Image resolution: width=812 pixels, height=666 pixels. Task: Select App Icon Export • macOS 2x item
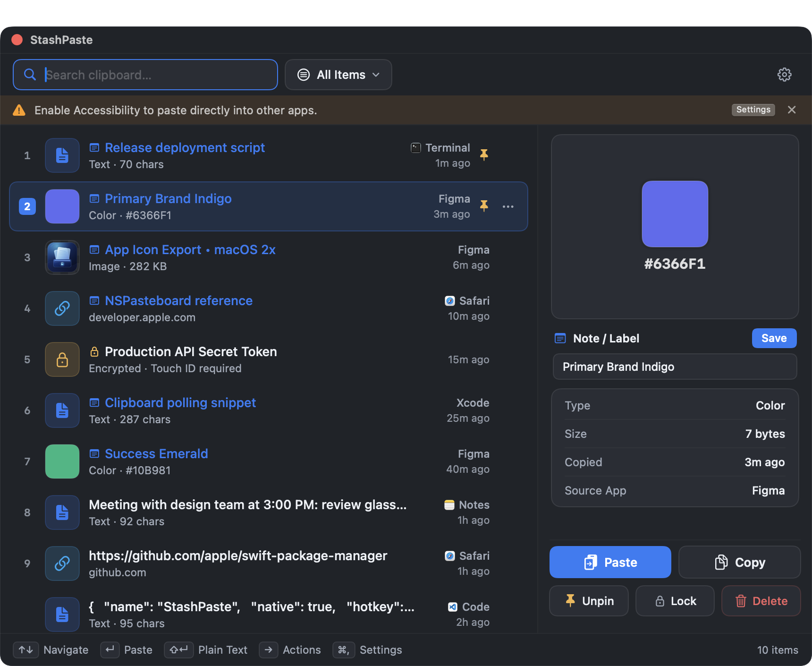click(x=269, y=257)
